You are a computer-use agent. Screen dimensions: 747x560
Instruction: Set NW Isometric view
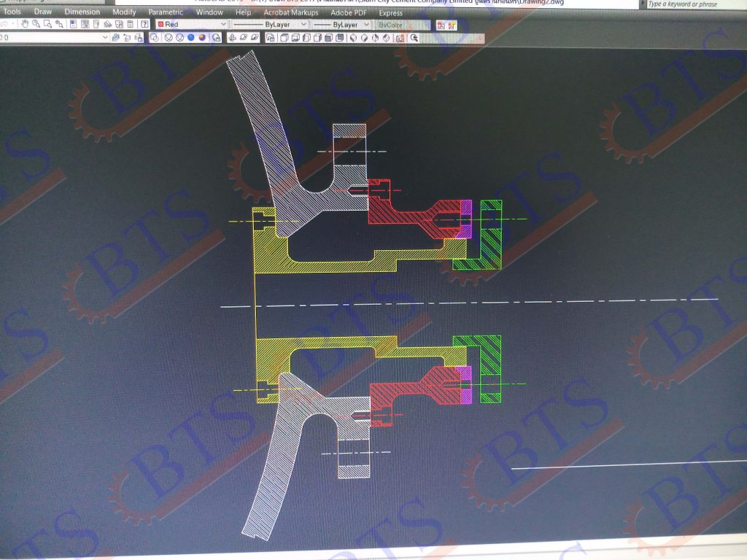387,38
